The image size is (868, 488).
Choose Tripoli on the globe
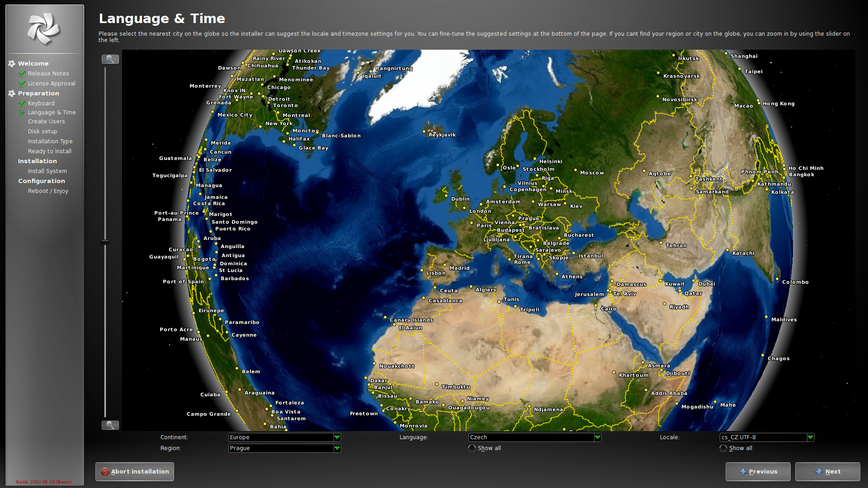[515, 306]
